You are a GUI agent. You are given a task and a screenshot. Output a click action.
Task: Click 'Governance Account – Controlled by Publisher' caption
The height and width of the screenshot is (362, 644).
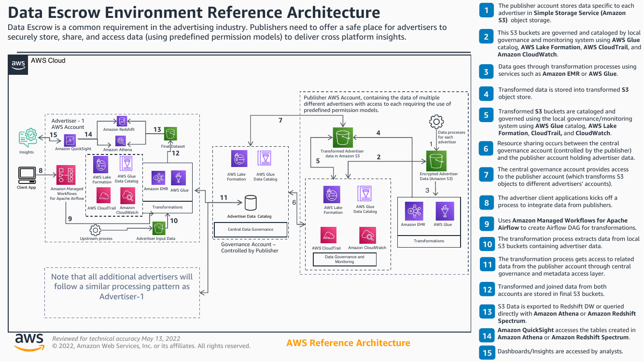pyautogui.click(x=250, y=248)
